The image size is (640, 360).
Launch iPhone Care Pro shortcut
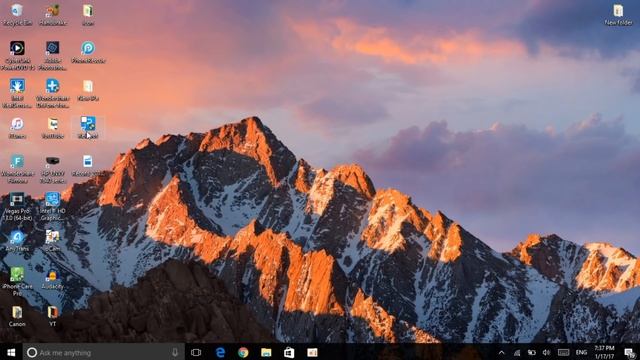(x=17, y=282)
